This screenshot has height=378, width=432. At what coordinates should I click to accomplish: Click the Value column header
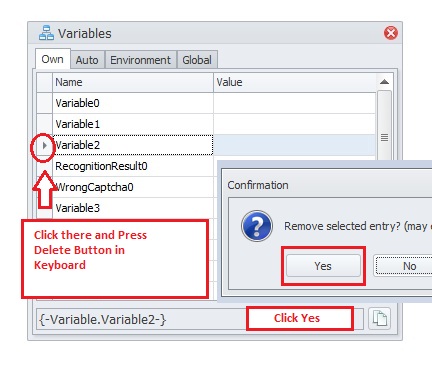(295, 82)
